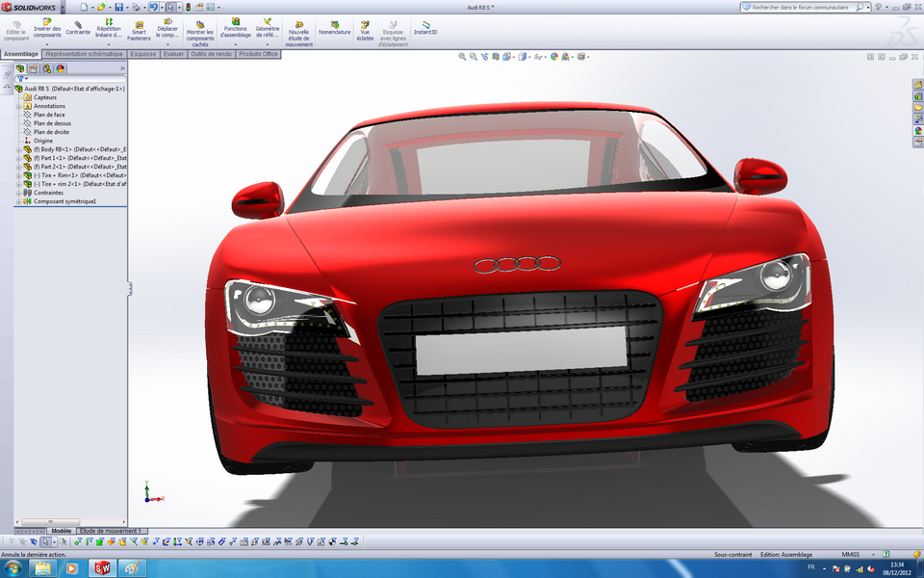Expand the Annotations tree node

click(x=17, y=106)
